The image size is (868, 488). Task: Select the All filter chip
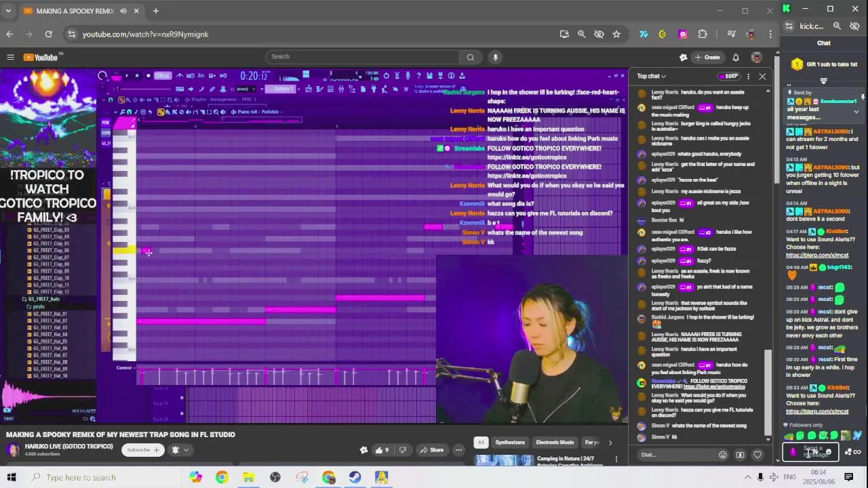(x=481, y=443)
